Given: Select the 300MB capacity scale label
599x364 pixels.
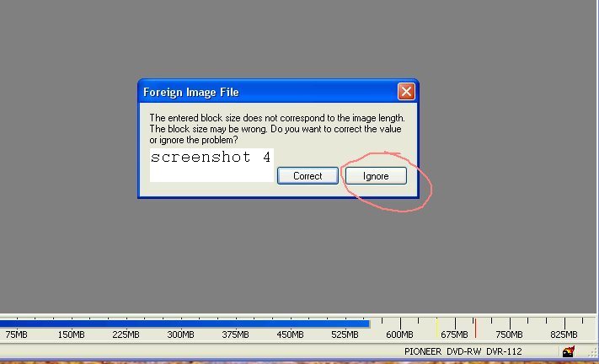Looking at the screenshot, I should coord(180,335).
